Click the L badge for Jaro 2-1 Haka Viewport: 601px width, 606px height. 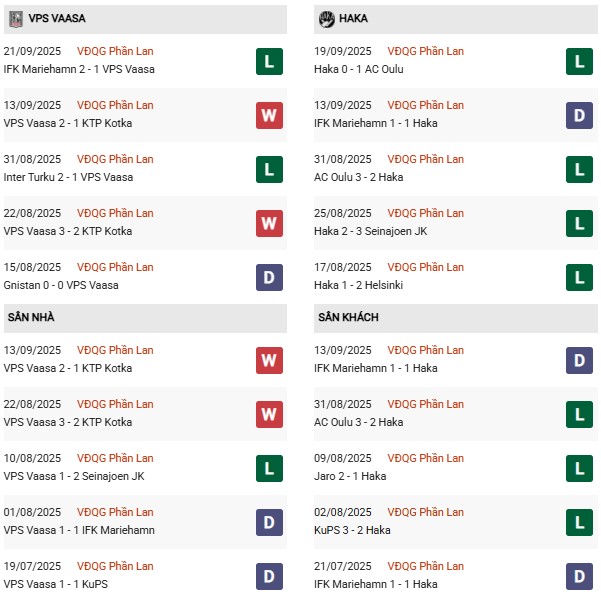point(579,468)
